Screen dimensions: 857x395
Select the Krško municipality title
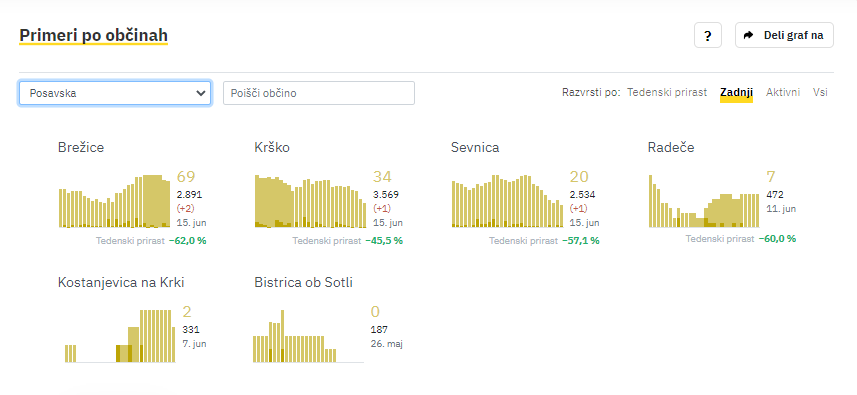coord(272,147)
